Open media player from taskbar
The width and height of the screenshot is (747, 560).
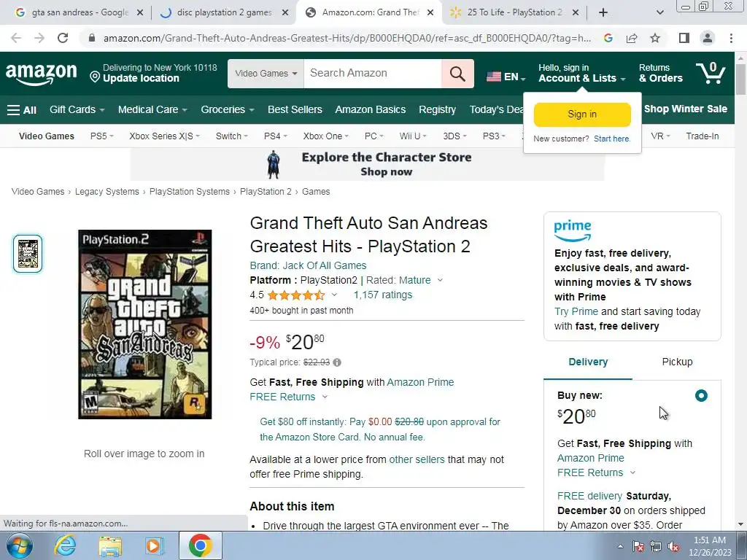pos(155,545)
